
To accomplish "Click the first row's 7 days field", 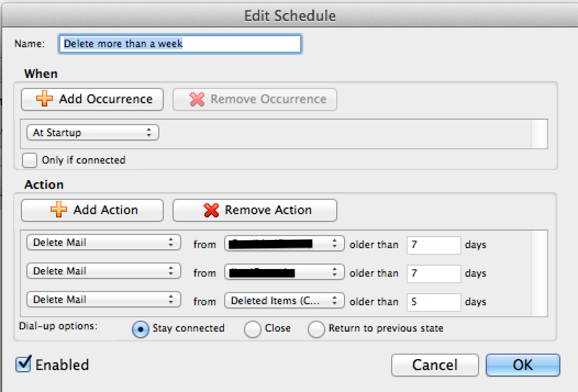I will (433, 244).
